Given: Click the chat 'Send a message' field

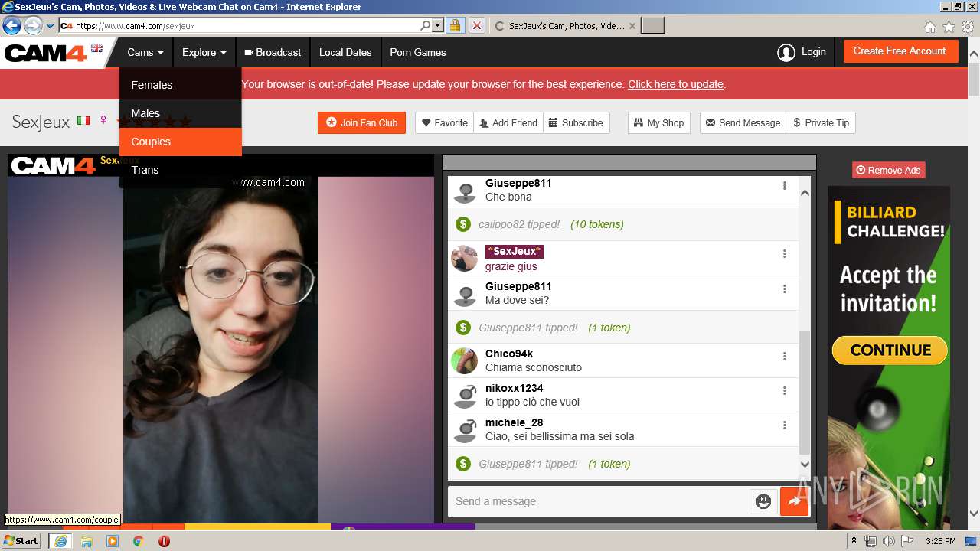Looking at the screenshot, I should point(599,501).
